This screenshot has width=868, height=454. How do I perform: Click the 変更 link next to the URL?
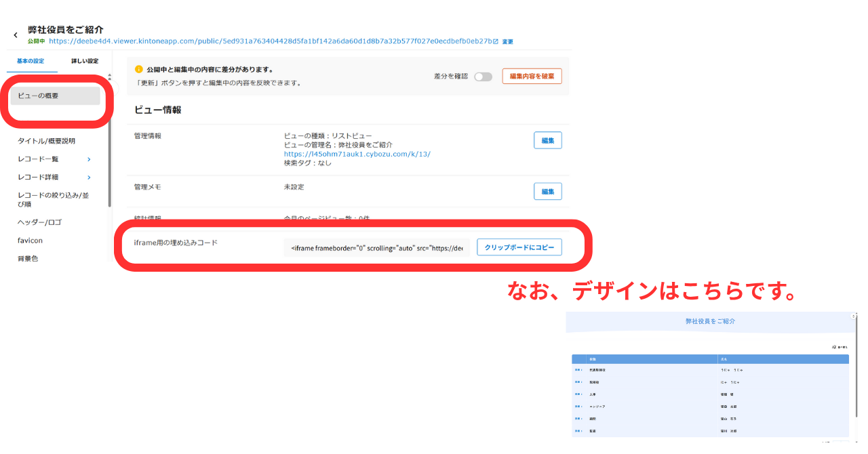point(509,41)
